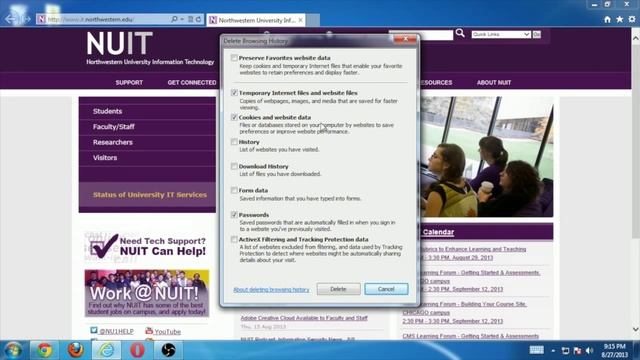Open the new tab button
The height and width of the screenshot is (360, 640).
tap(313, 20)
